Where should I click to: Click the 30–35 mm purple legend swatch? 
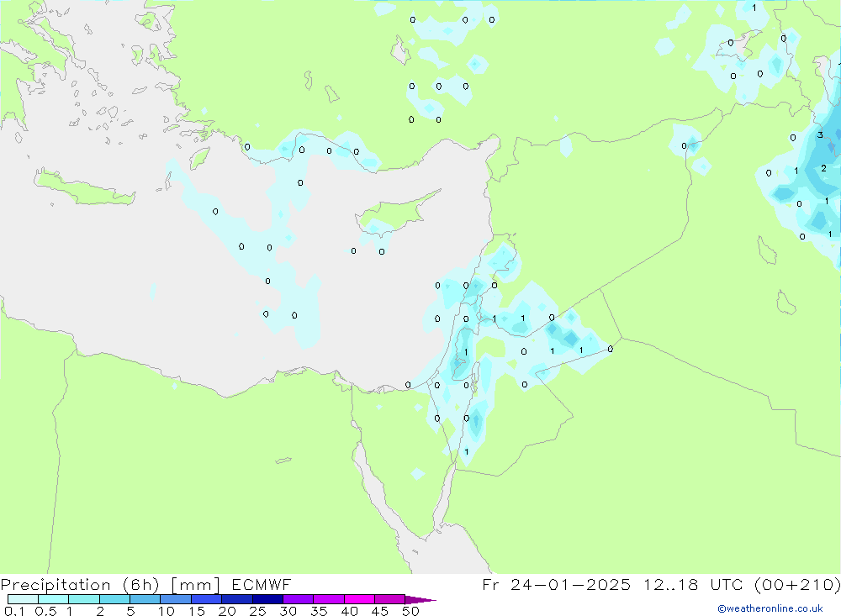(x=299, y=599)
